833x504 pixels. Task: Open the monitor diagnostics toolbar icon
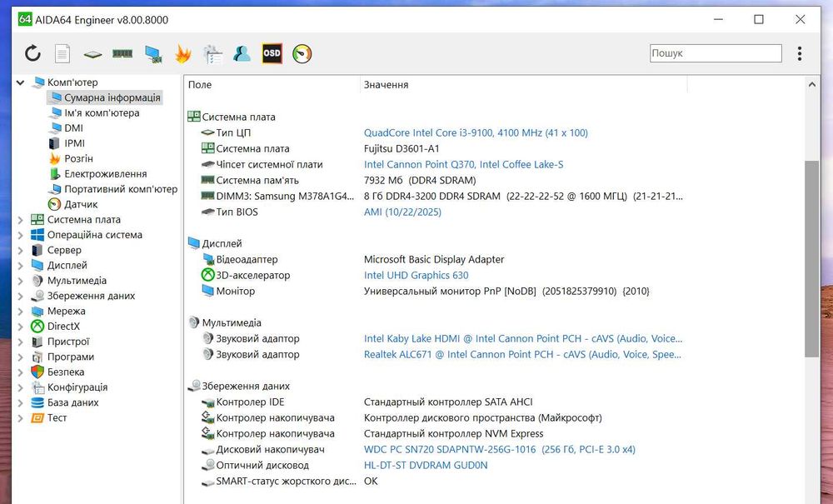click(153, 53)
